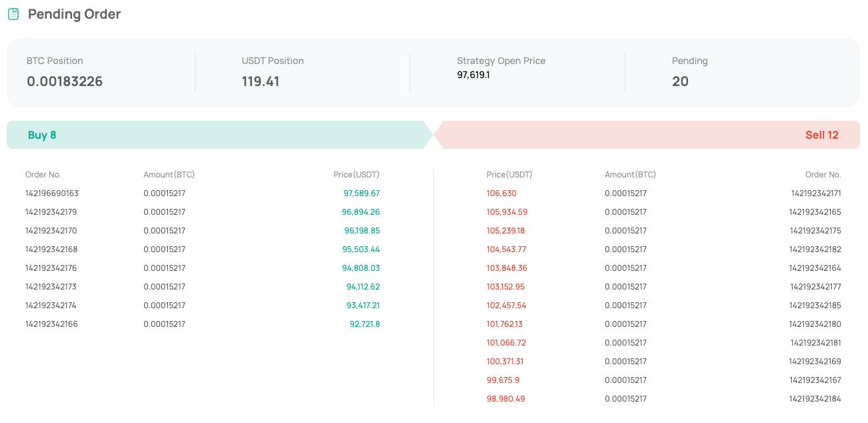The height and width of the screenshot is (423, 868).
Task: Click the BTC Position value 0.00183226
Action: pyautogui.click(x=65, y=81)
